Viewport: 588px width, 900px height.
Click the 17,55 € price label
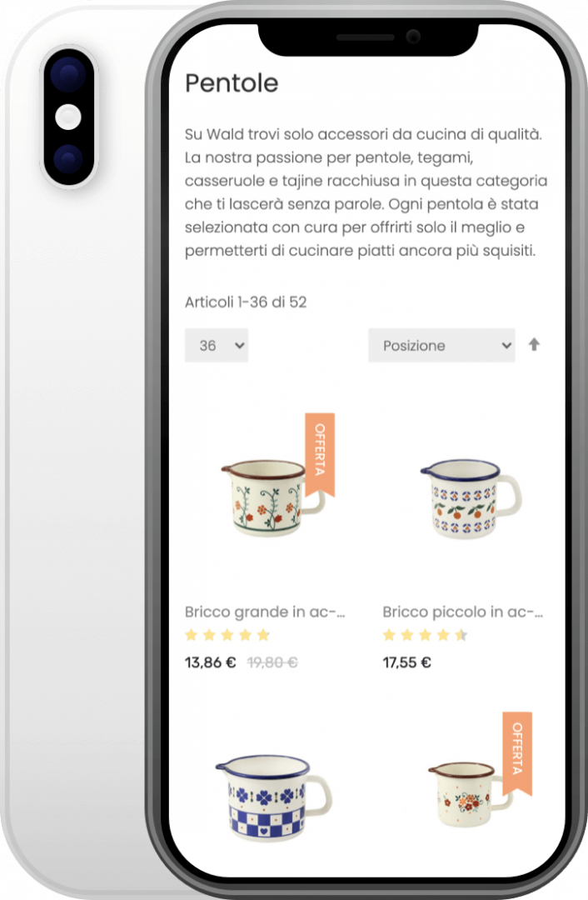point(406,662)
